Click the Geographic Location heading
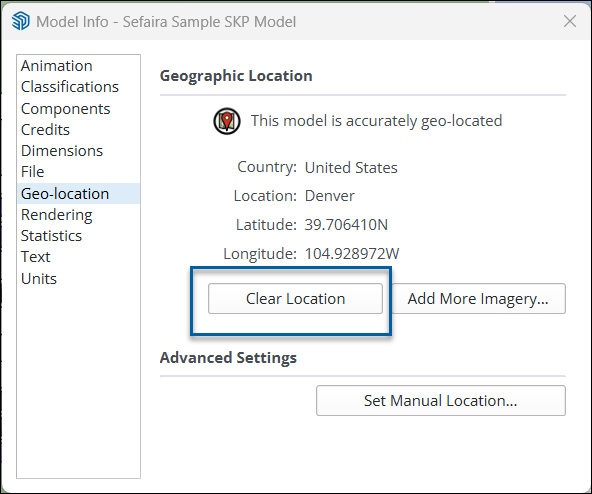592x494 pixels. (236, 76)
